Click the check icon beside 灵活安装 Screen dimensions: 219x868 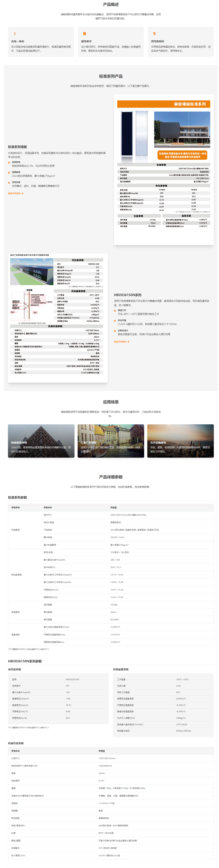coord(9,183)
